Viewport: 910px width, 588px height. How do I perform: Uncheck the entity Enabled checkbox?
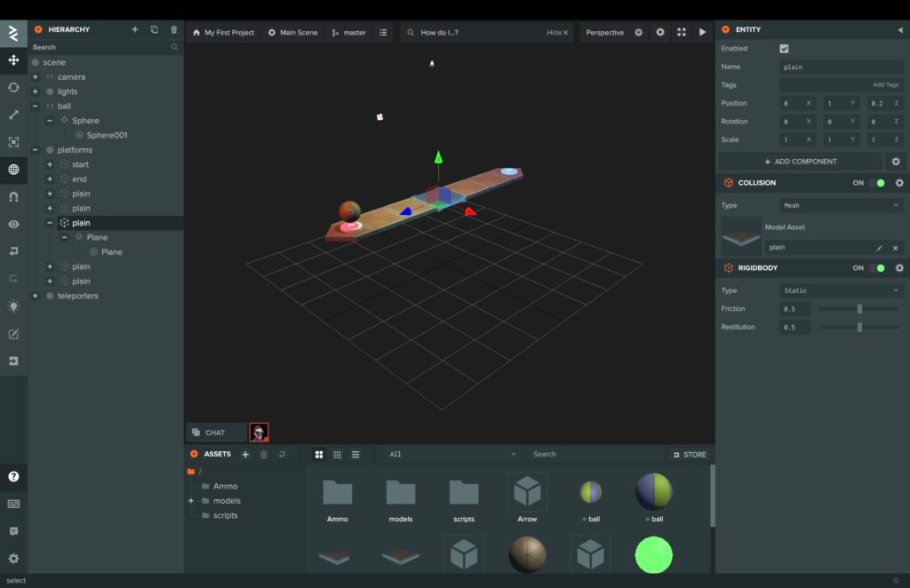[784, 49]
